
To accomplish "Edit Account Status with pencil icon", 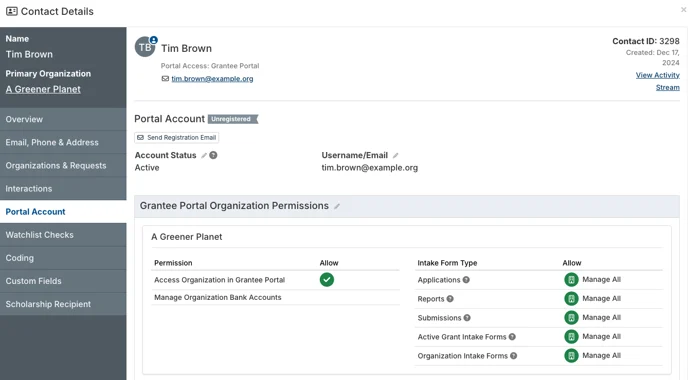I will (x=204, y=155).
